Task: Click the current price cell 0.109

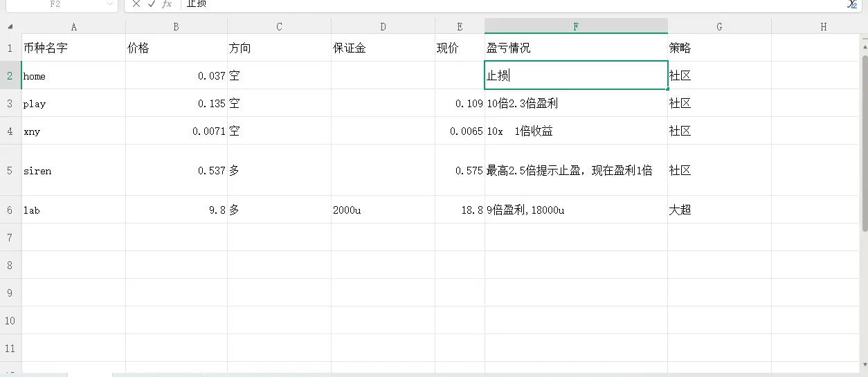Action: coord(460,103)
